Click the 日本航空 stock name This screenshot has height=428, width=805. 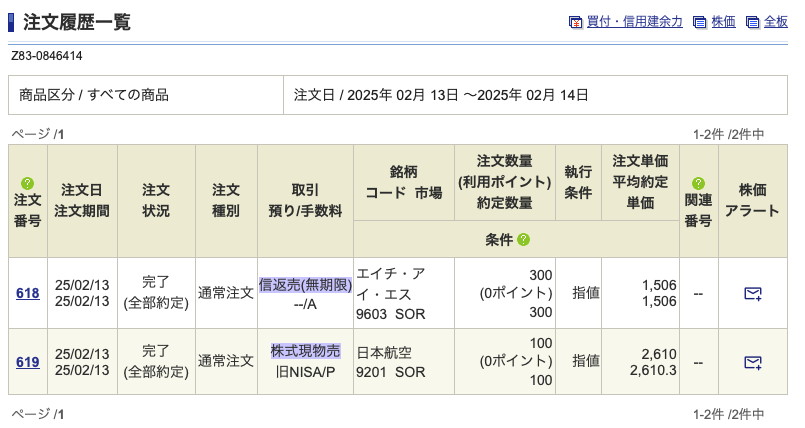pyautogui.click(x=384, y=351)
